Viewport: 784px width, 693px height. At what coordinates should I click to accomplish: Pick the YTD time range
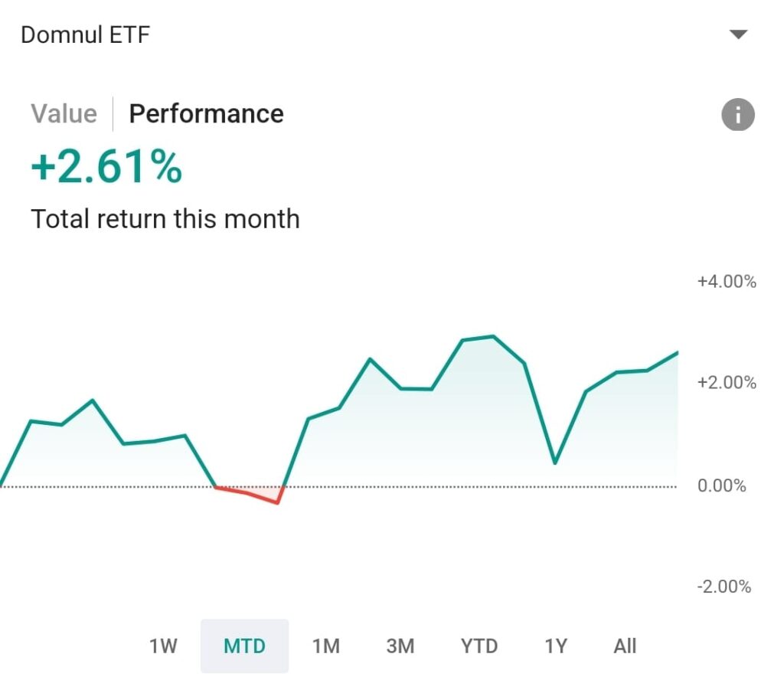click(x=479, y=646)
